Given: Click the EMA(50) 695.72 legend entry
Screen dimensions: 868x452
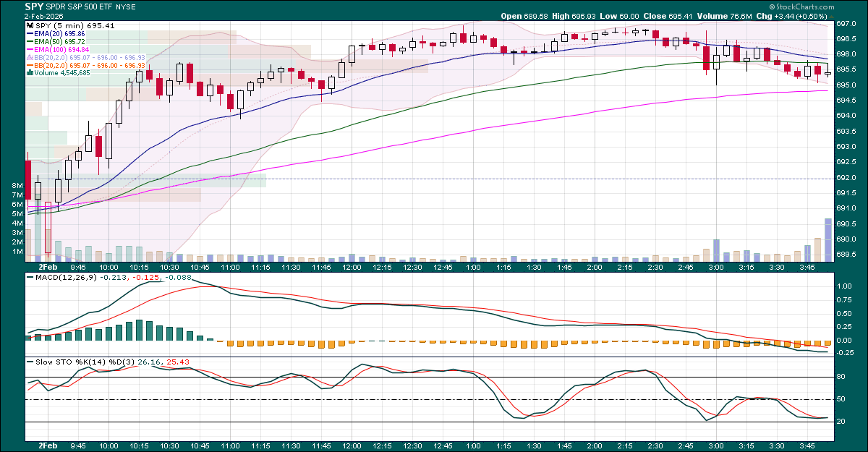Looking at the screenshot, I should [x=60, y=42].
